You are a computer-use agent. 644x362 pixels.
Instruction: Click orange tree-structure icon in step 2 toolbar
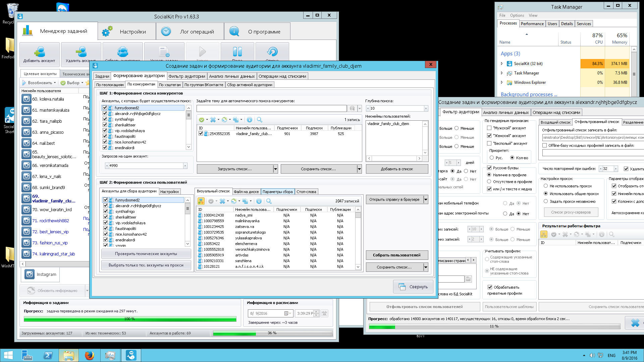[201, 201]
